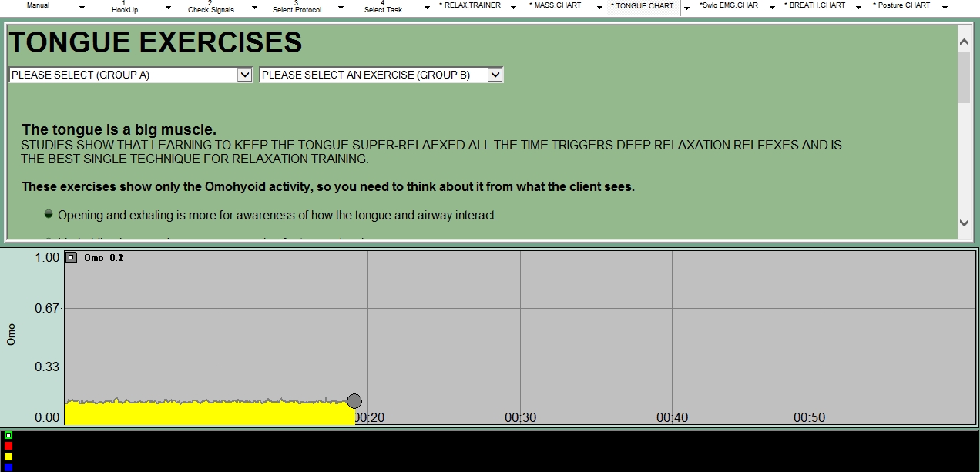Open the BREATH.CHART tab
Screen dimensions: 980x472
(814, 5)
